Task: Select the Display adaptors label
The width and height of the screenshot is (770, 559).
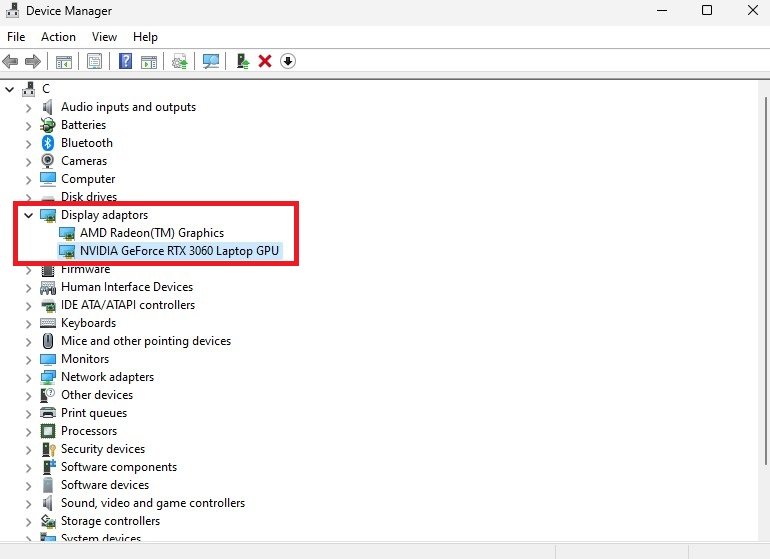Action: [104, 215]
